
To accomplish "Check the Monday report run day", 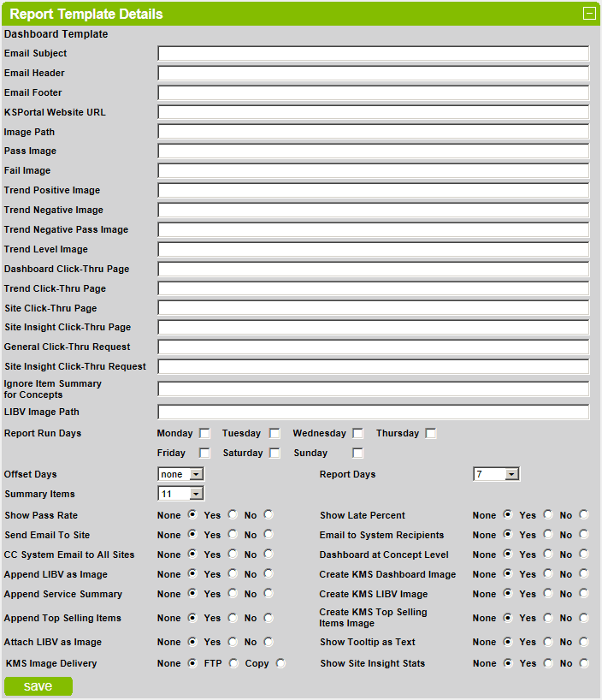I will (x=204, y=433).
